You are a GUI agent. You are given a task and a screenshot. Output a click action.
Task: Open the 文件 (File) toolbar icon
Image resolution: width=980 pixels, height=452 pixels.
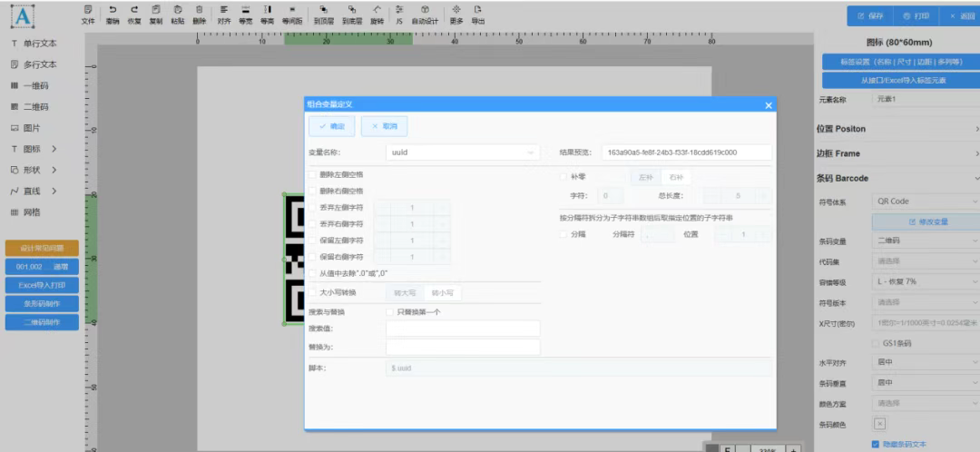[x=88, y=15]
